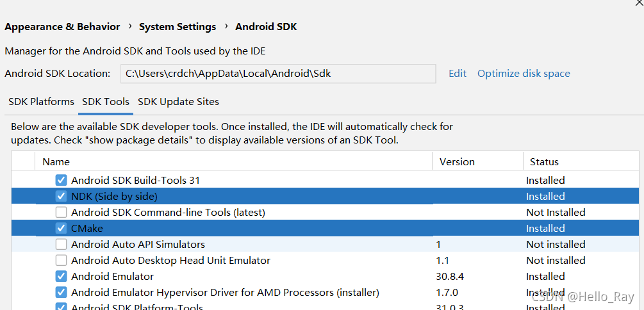Toggle Hypervisor Driver for AMD Processors checkbox
The image size is (644, 310).
[62, 292]
